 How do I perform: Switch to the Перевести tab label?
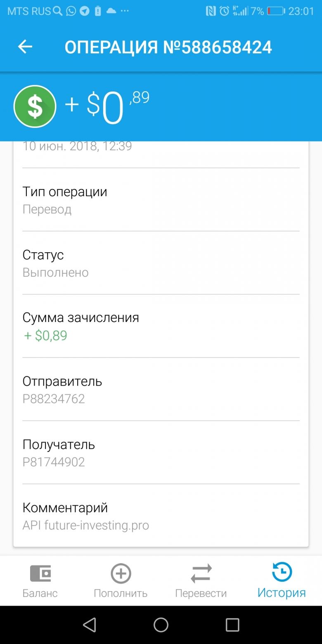pyautogui.click(x=201, y=593)
